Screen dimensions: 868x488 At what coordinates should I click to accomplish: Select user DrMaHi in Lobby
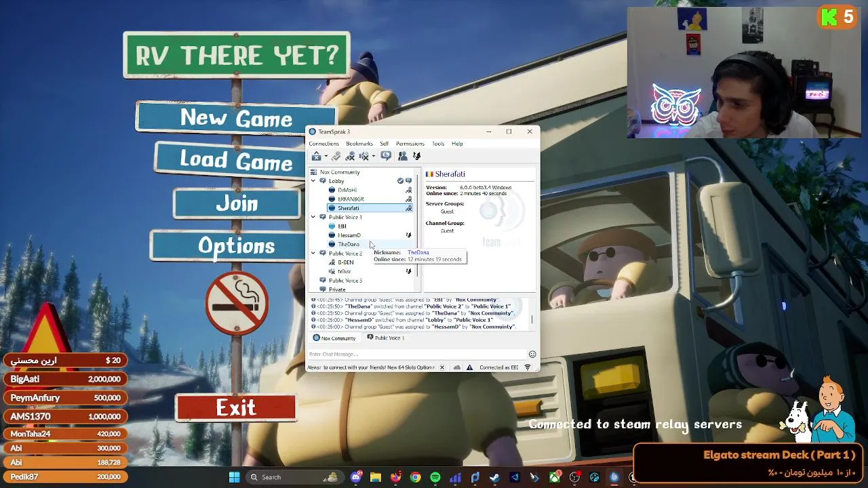pos(347,190)
